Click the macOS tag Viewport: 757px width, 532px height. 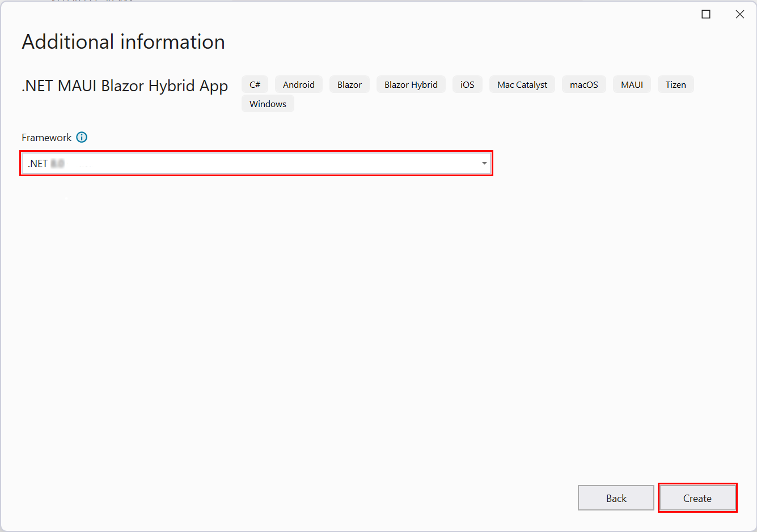(x=583, y=84)
